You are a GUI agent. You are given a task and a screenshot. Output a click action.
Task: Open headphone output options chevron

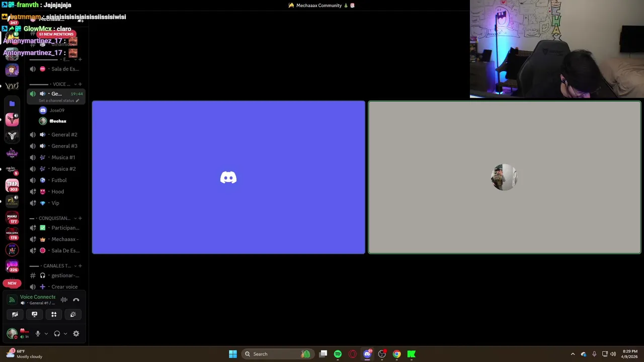65,333
